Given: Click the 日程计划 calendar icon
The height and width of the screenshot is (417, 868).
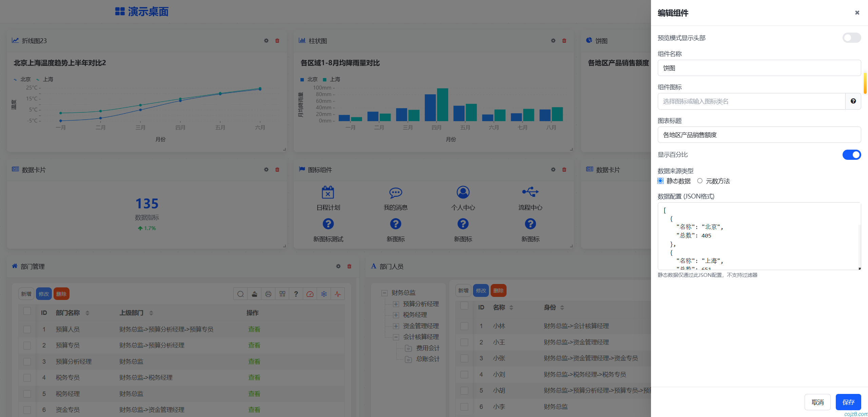Looking at the screenshot, I should click(x=328, y=192).
